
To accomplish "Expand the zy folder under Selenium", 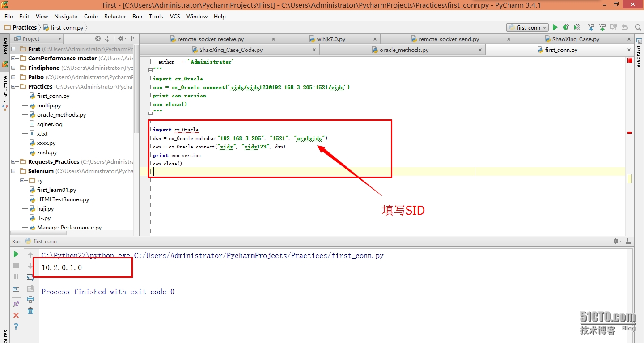I will [22, 180].
